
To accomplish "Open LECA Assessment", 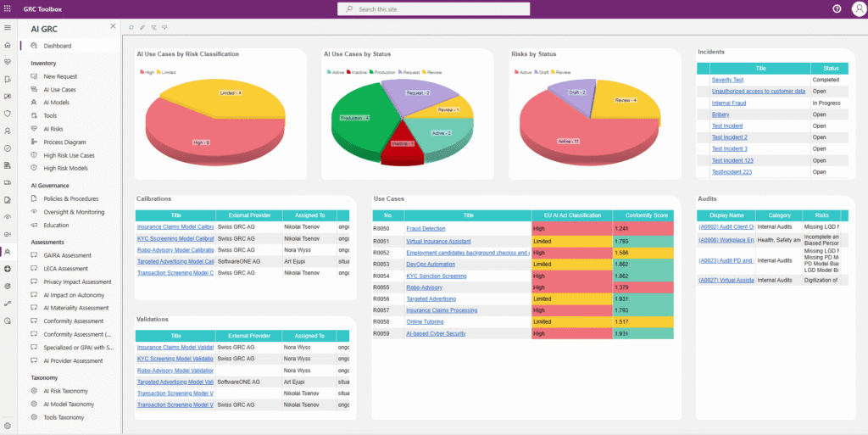I will [x=66, y=269].
